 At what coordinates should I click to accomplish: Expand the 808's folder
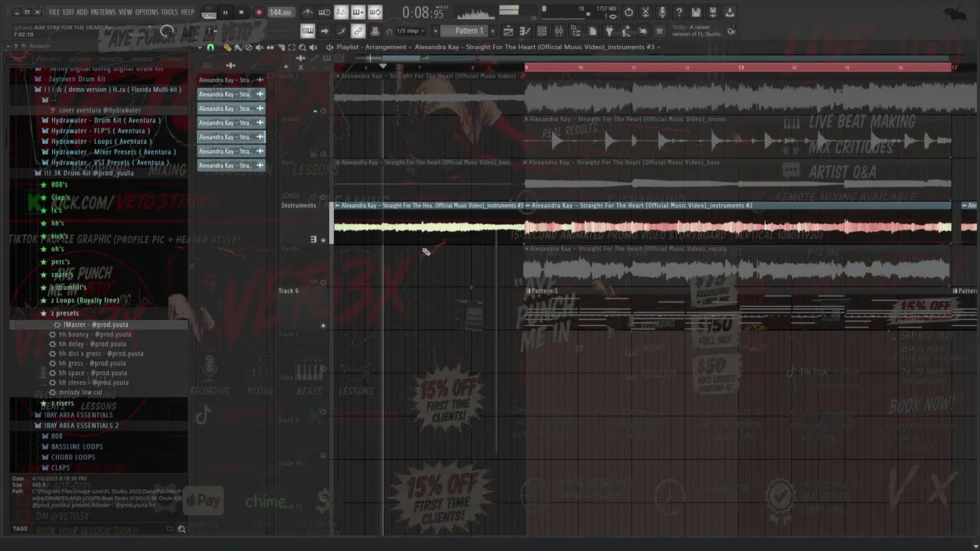click(59, 184)
